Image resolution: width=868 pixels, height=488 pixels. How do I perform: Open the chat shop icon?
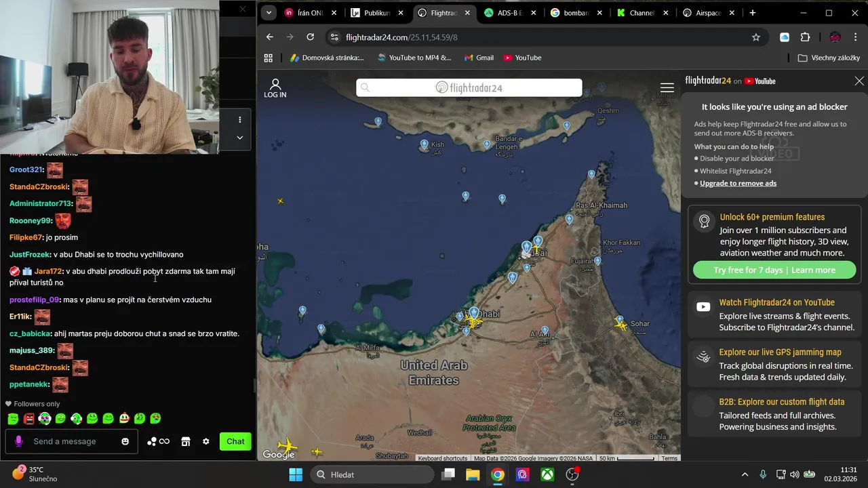tap(185, 441)
